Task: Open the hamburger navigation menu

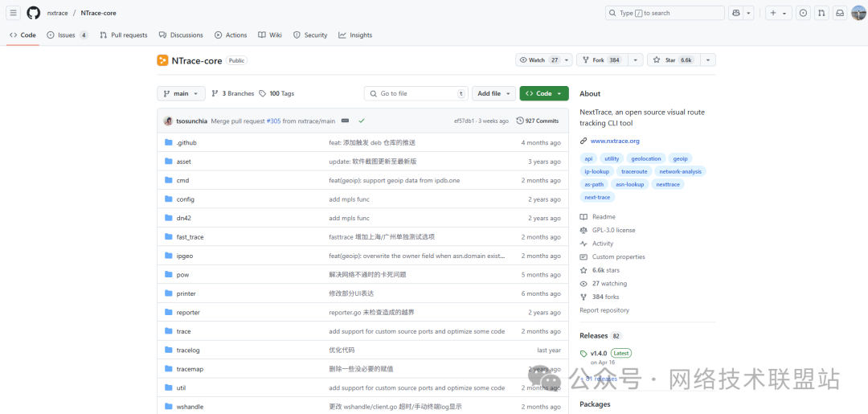Action: (14, 13)
